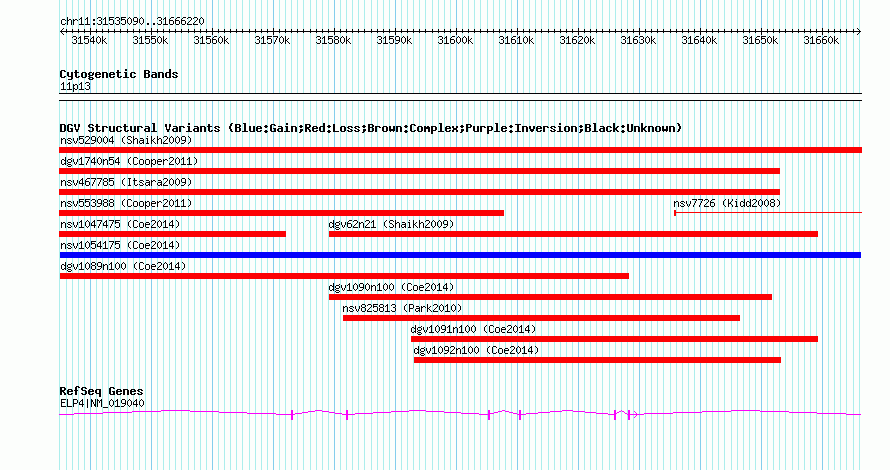Click the nsv825813 (Park2010) label
This screenshot has width=890, height=470.
tap(402, 308)
